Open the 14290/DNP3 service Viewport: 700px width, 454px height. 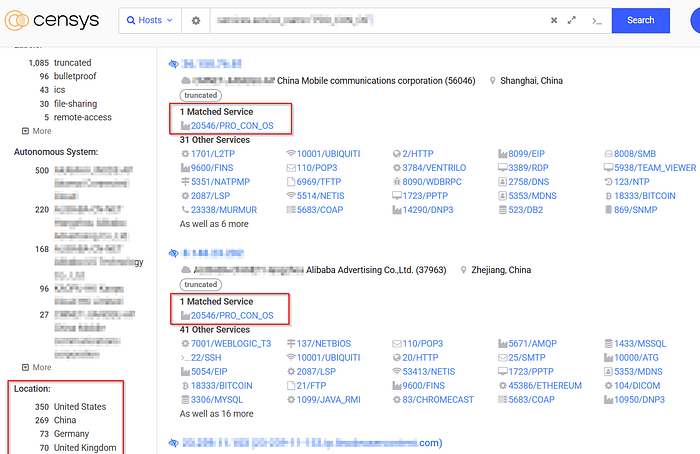coord(428,210)
